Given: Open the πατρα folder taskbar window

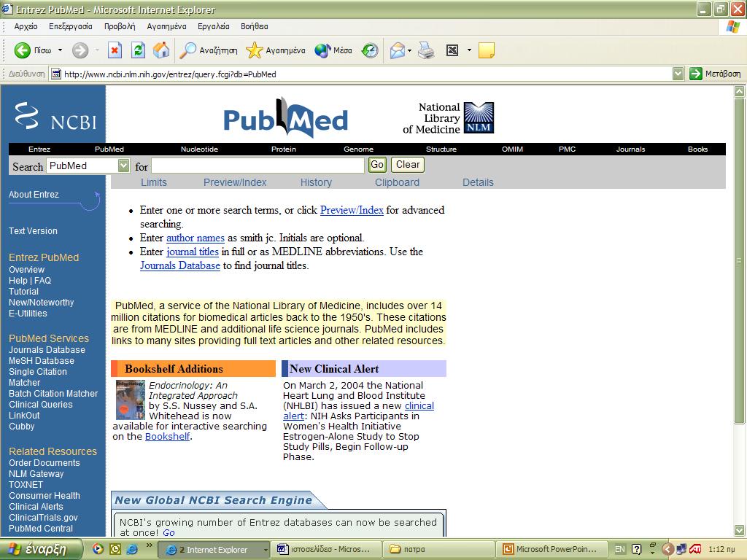Looking at the screenshot, I should pos(438,549).
